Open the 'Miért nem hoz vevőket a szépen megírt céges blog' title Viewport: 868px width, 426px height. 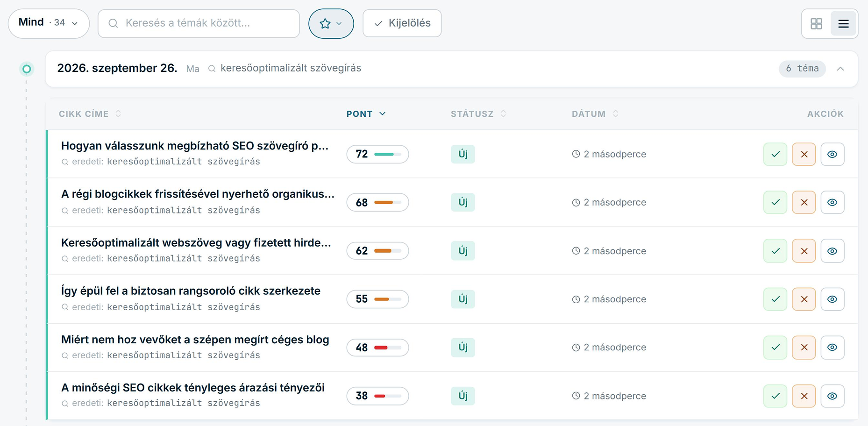click(195, 340)
